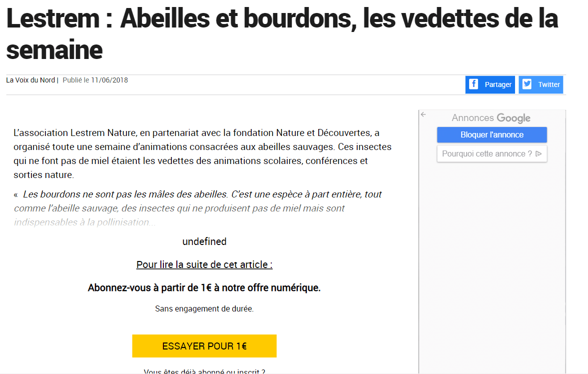Follow the Pour lire la suite link
588x374 pixels.
click(x=204, y=264)
